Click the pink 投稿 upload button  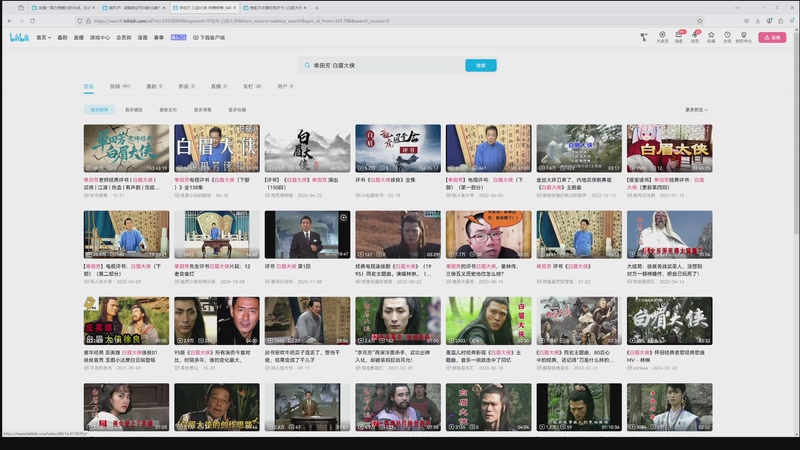(772, 37)
